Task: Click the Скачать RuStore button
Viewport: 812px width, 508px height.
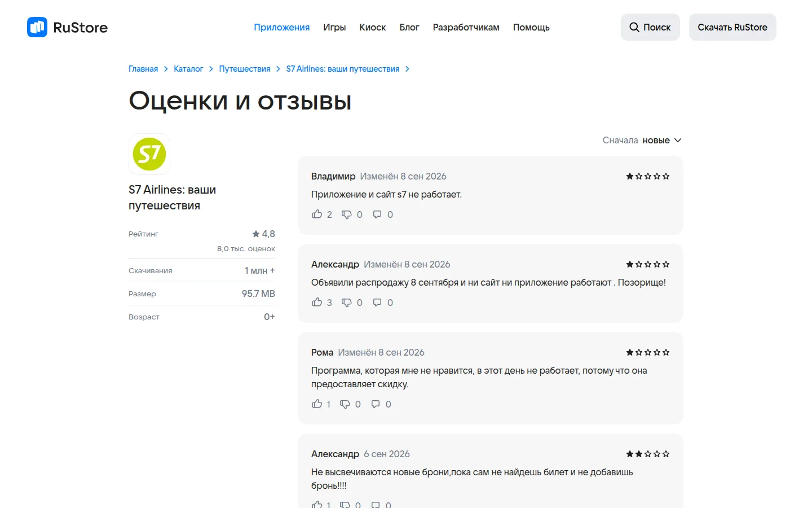Action: click(x=732, y=27)
